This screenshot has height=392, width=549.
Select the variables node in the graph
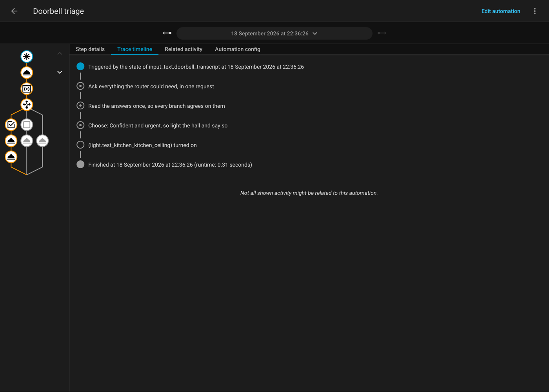point(27,89)
